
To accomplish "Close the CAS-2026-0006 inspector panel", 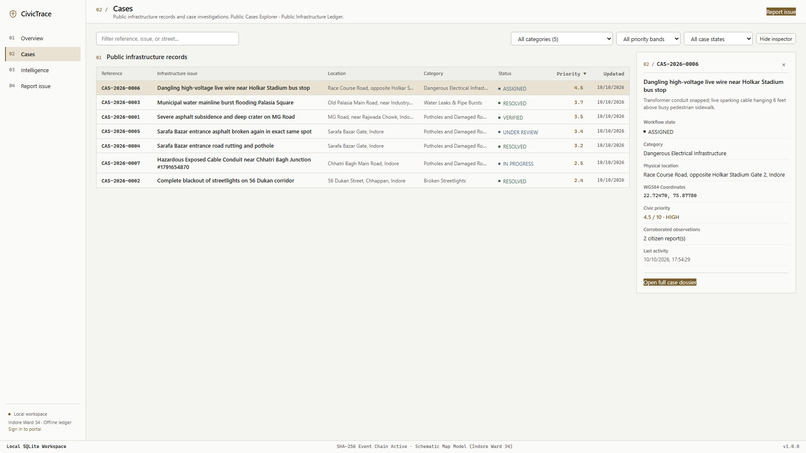I will (x=783, y=65).
